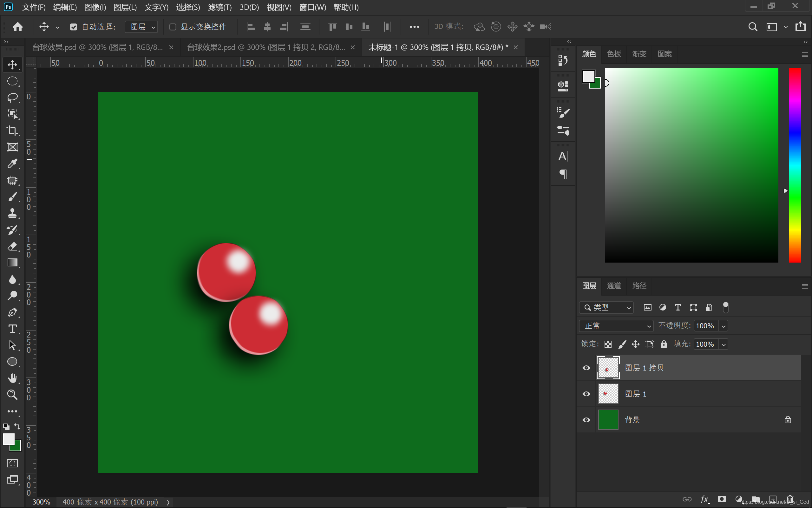Image resolution: width=812 pixels, height=508 pixels.
Task: Open the 类型 layer filter dropdown
Action: (606, 307)
